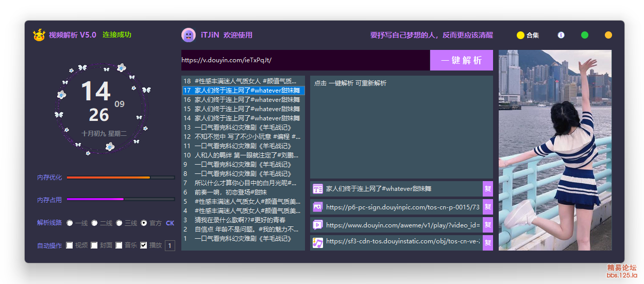Click the Pikachu app logo icon
Screen dimensions: 644x284
(x=39, y=35)
